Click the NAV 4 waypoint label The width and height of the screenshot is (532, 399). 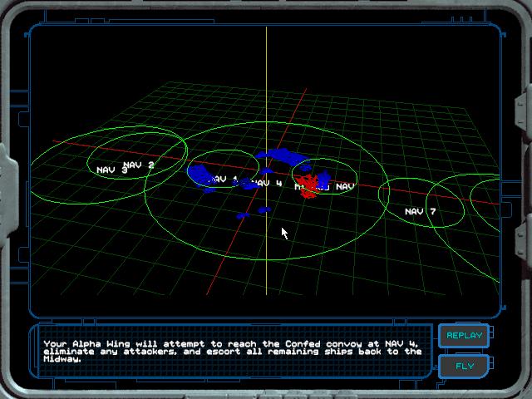coord(268,183)
